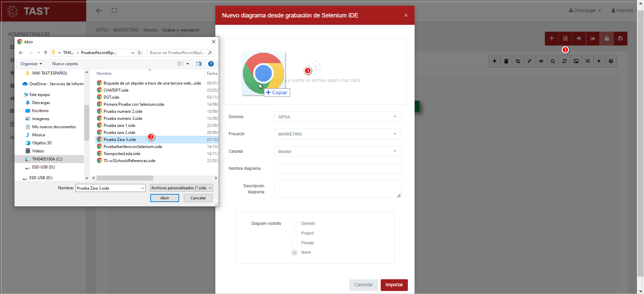
Task: Select the crop tool icon
Action: pyautogui.click(x=518, y=61)
